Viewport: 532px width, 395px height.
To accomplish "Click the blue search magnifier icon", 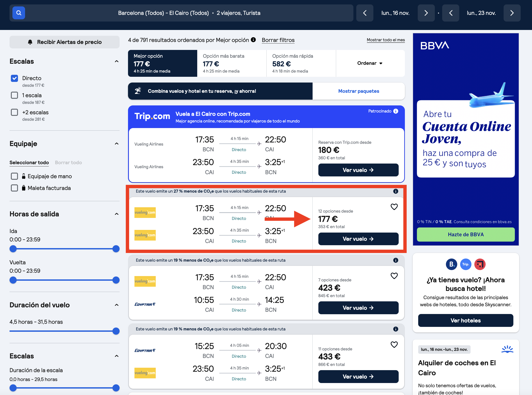I will pyautogui.click(x=19, y=13).
